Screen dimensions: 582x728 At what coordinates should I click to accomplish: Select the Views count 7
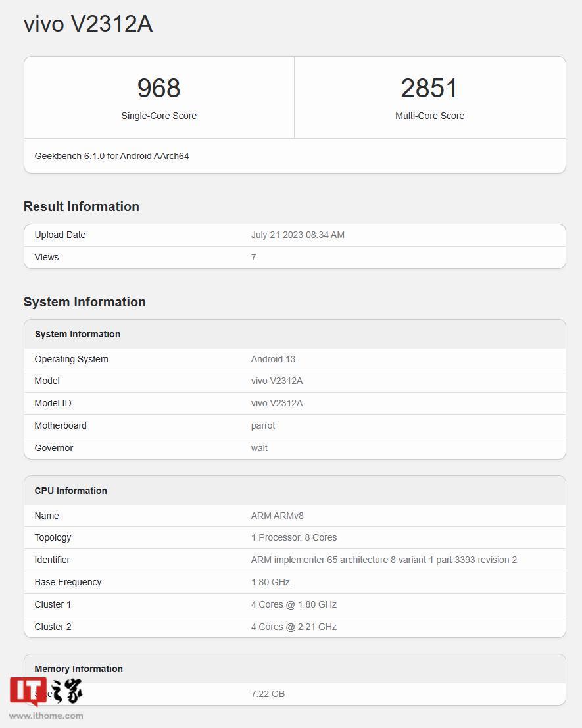[253, 257]
